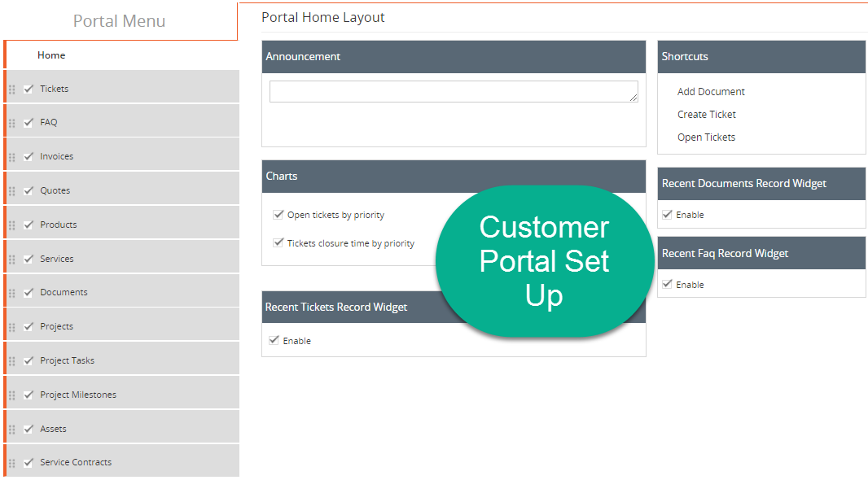Select the FAQ menu item label
The height and width of the screenshot is (480, 868).
click(49, 122)
